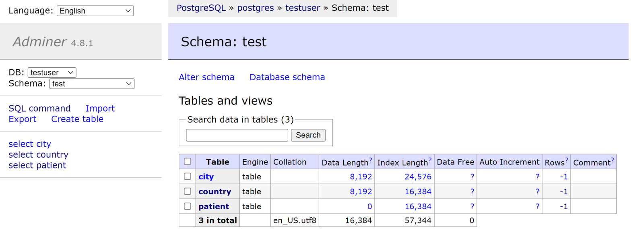The height and width of the screenshot is (235, 644).
Task: Open the SQL command link
Action: pos(39,108)
